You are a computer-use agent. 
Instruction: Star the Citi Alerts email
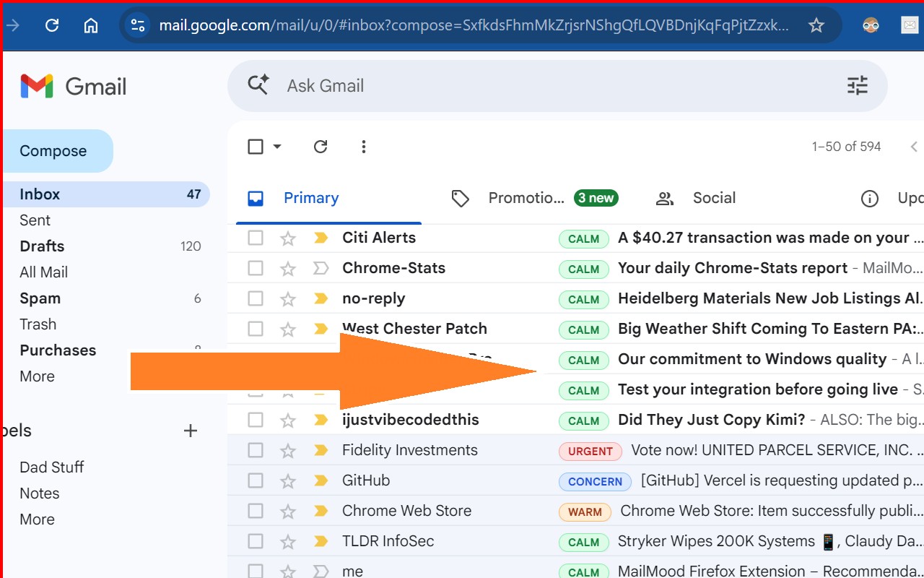coord(288,238)
